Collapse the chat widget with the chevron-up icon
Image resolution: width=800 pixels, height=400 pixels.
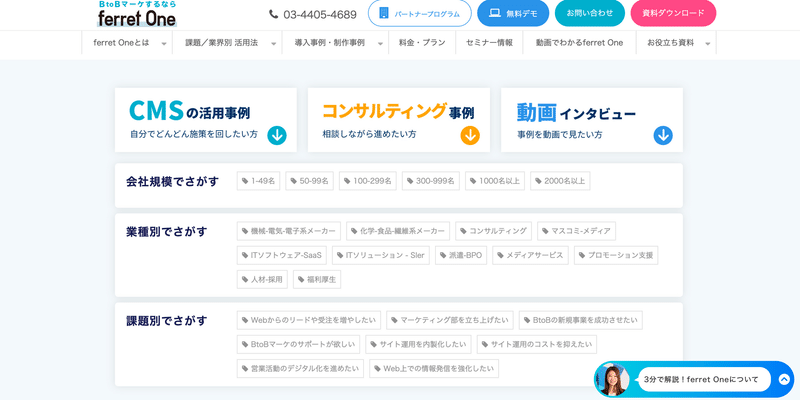pyautogui.click(x=784, y=380)
